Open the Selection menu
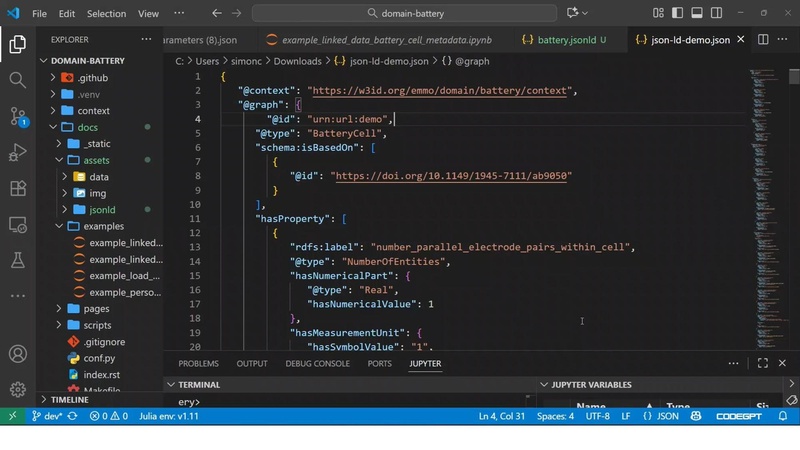Image resolution: width=800 pixels, height=450 pixels. pos(106,14)
